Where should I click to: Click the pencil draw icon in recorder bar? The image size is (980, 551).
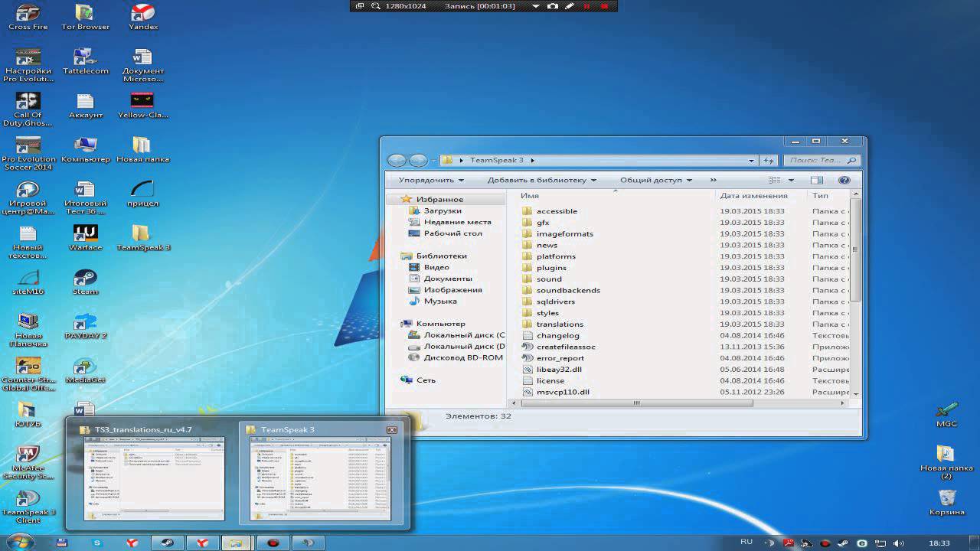(x=570, y=6)
